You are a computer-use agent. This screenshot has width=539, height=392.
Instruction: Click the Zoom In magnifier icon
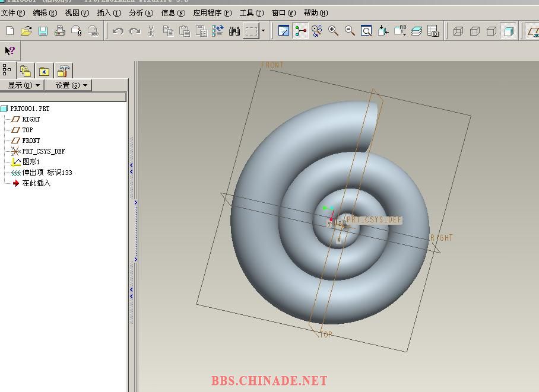point(334,31)
